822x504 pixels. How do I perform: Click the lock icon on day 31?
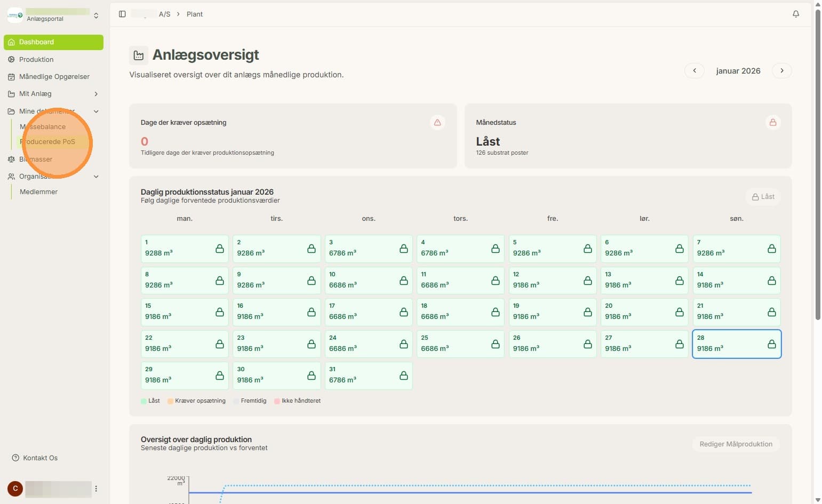point(404,375)
